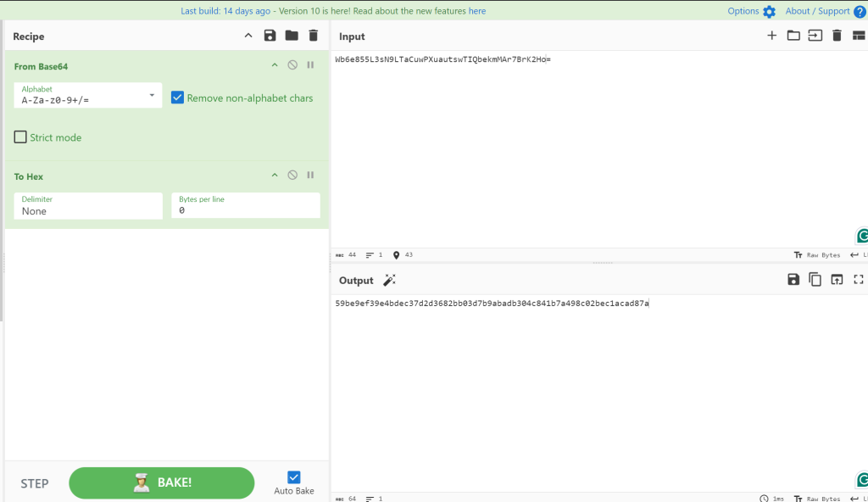Image resolution: width=868 pixels, height=502 pixels.
Task: Open About / Support
Action: 817,11
